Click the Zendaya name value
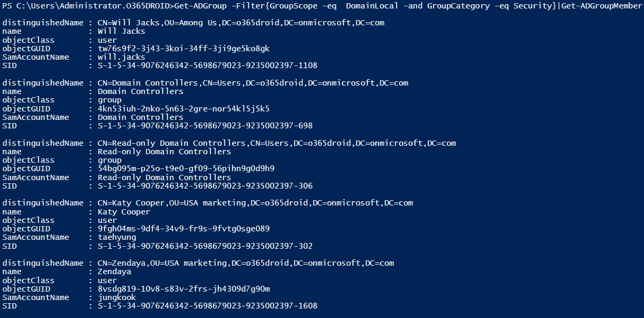The image size is (644, 318). coord(114,272)
